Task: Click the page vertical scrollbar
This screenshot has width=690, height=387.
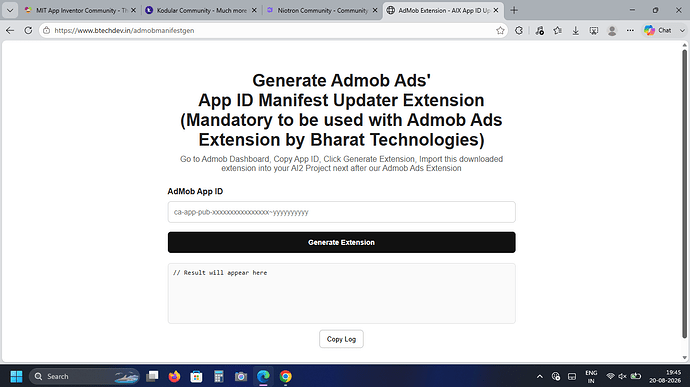Action: [685, 194]
